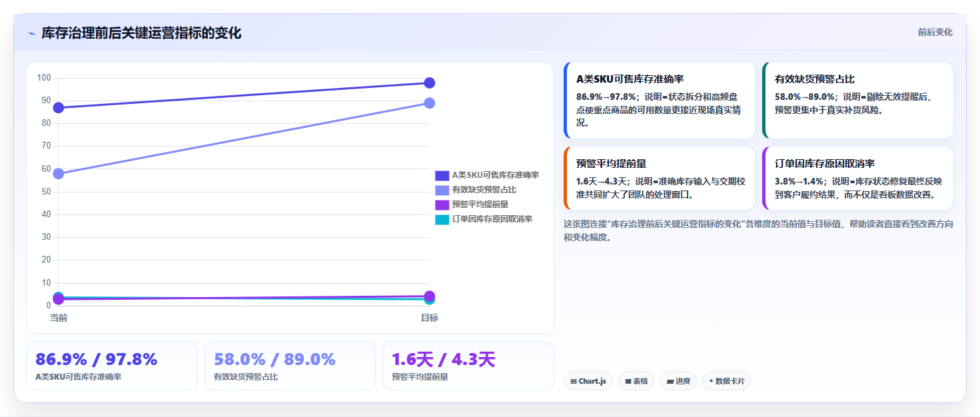The image size is (980, 417).
Task: Toggle 有效缺货预警占比 legend color box
Action: coord(442,190)
